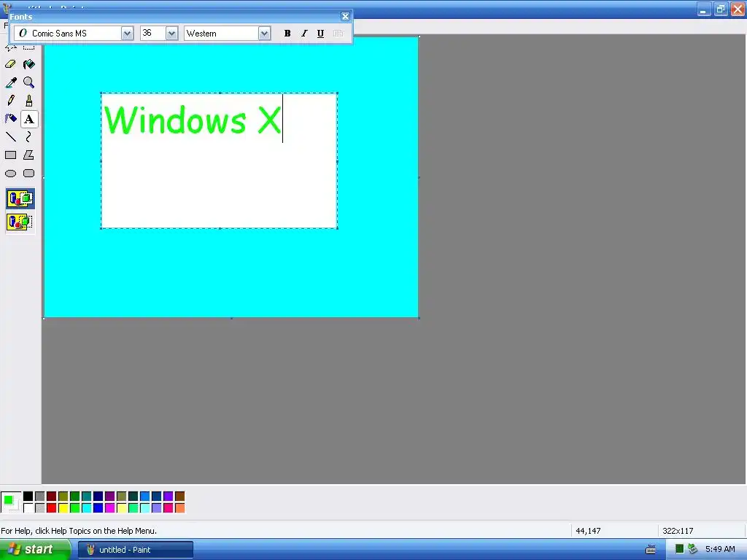Open the Windows Start menu
This screenshot has height=560, width=747.
pos(35,550)
